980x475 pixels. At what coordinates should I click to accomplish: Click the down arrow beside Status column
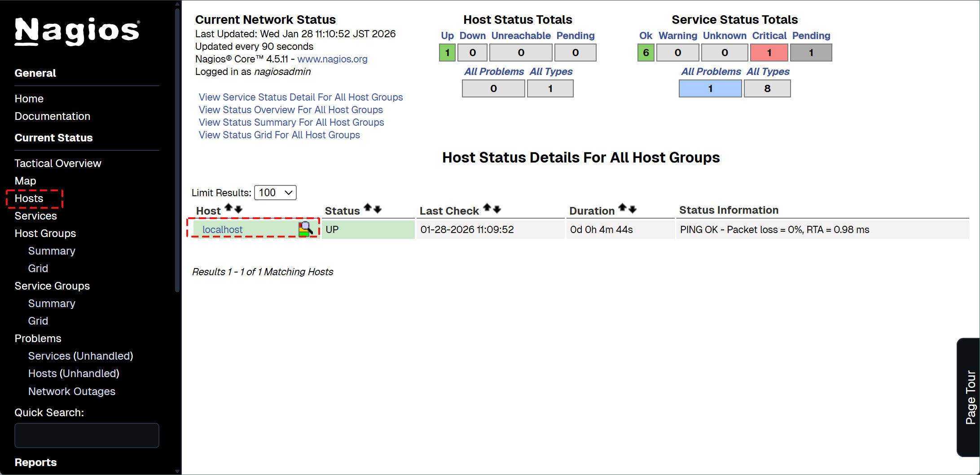(x=378, y=209)
